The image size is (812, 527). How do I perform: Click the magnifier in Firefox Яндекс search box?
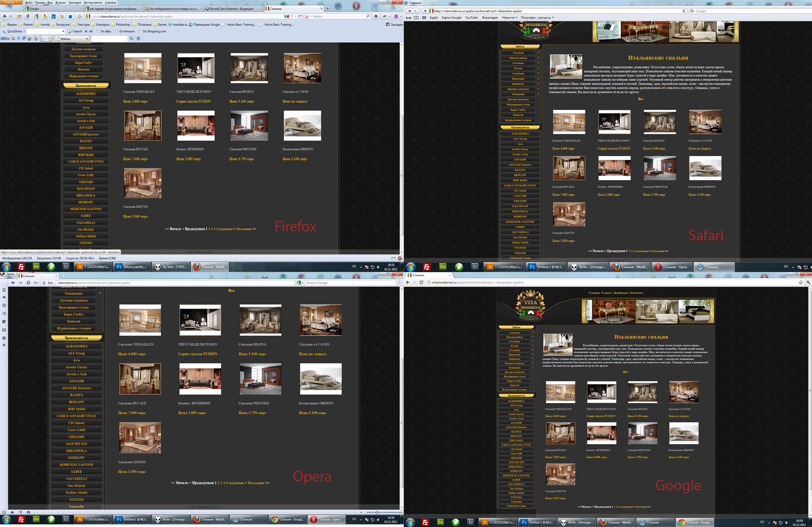pyautogui.click(x=368, y=17)
